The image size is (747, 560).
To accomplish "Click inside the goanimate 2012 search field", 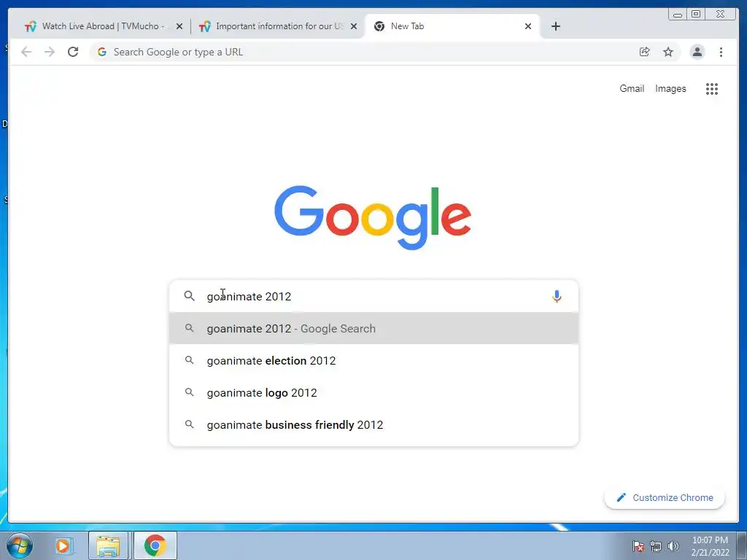I will (374, 296).
